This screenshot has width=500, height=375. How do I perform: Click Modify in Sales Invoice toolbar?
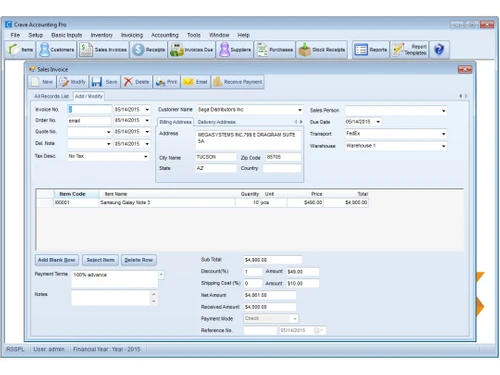(x=72, y=82)
